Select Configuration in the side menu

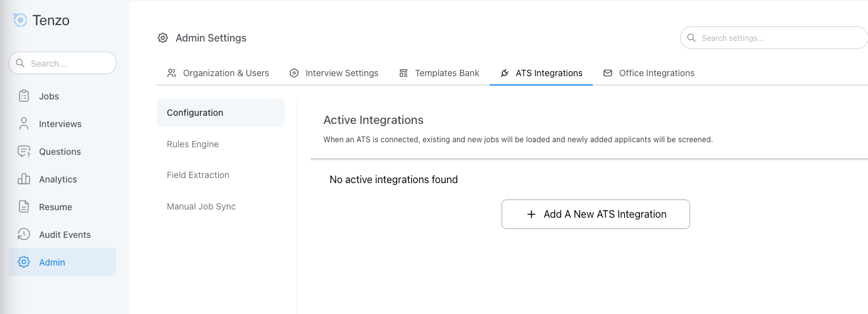(x=221, y=113)
